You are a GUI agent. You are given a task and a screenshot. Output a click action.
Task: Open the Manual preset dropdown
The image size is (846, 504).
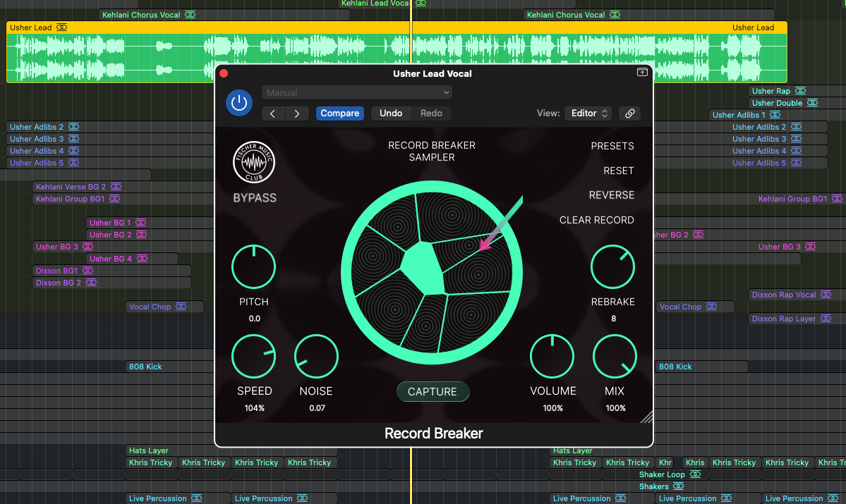click(x=356, y=93)
